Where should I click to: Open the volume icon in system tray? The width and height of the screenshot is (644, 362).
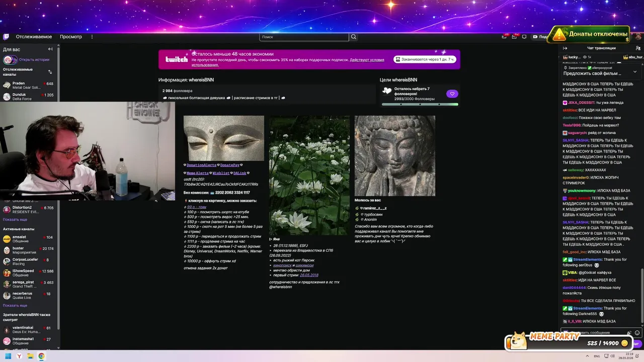coord(612,356)
